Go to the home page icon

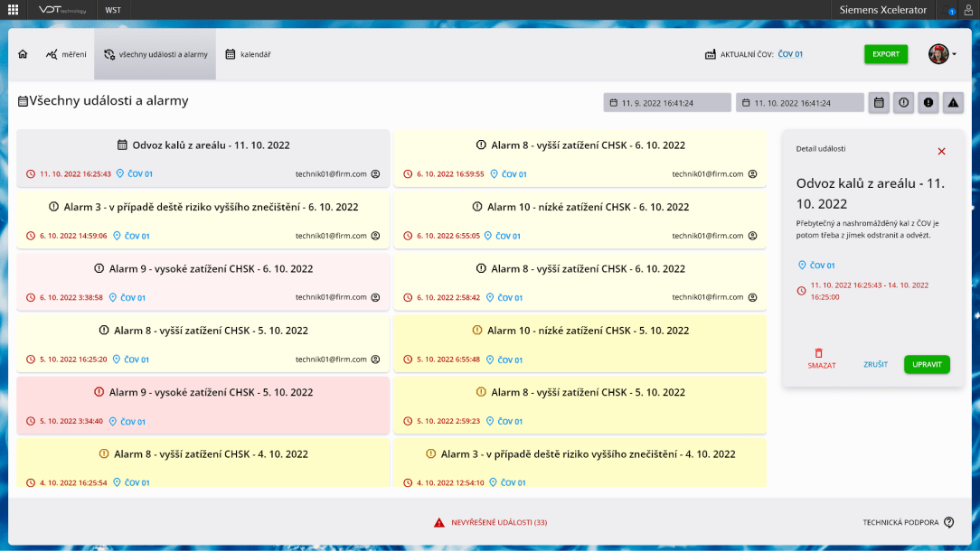click(23, 54)
